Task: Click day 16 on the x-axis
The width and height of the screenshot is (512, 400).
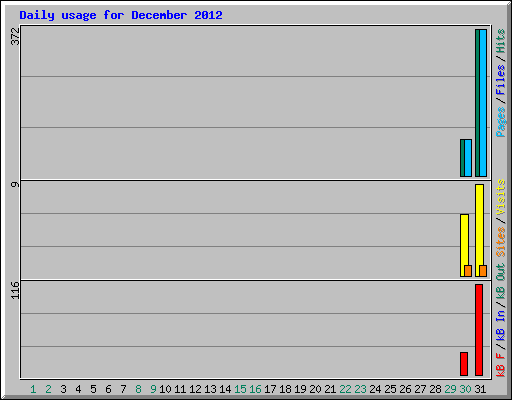Action: pos(255,389)
